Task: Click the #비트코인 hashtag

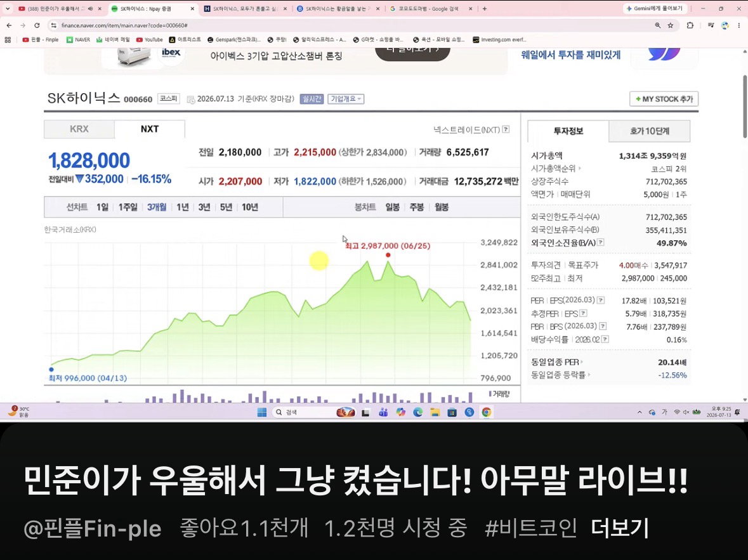Action: (530, 528)
